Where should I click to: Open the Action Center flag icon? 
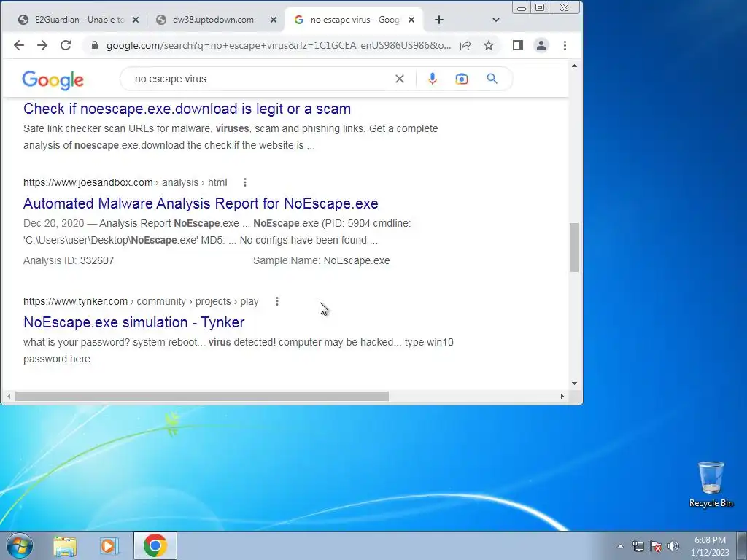coord(656,546)
